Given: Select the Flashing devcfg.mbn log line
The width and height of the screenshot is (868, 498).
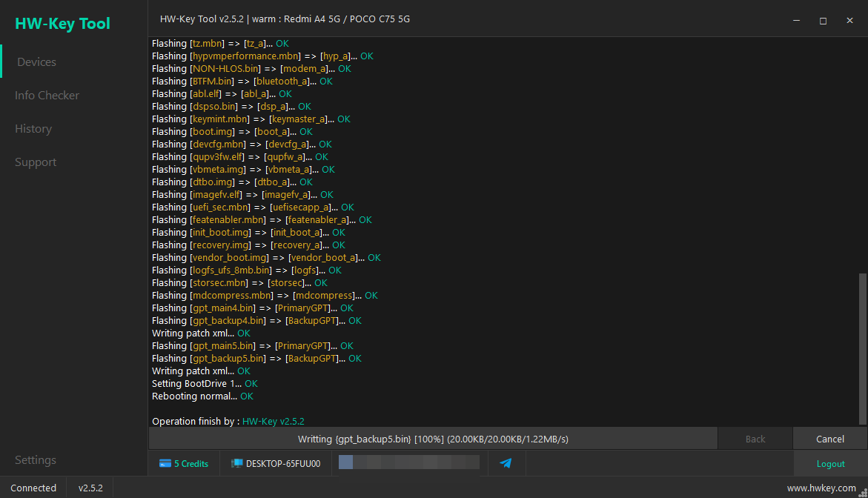Looking at the screenshot, I should (242, 145).
